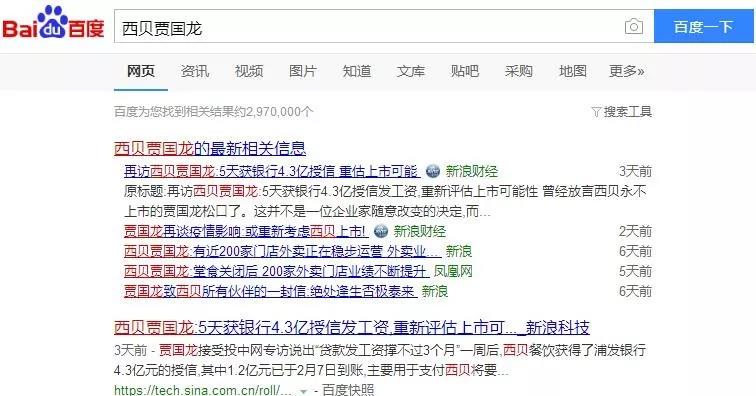Open the 文库 tab
The image size is (756, 396).
[x=411, y=71]
